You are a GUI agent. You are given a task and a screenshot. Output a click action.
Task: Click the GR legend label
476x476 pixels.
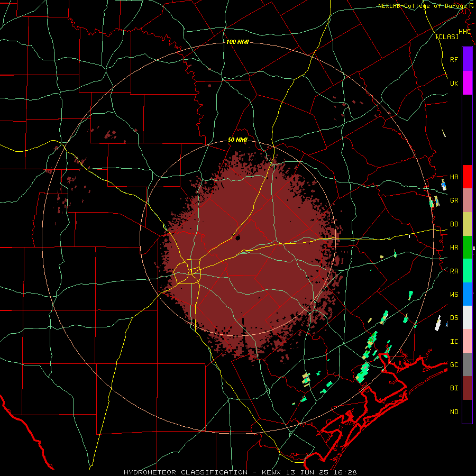454,200
